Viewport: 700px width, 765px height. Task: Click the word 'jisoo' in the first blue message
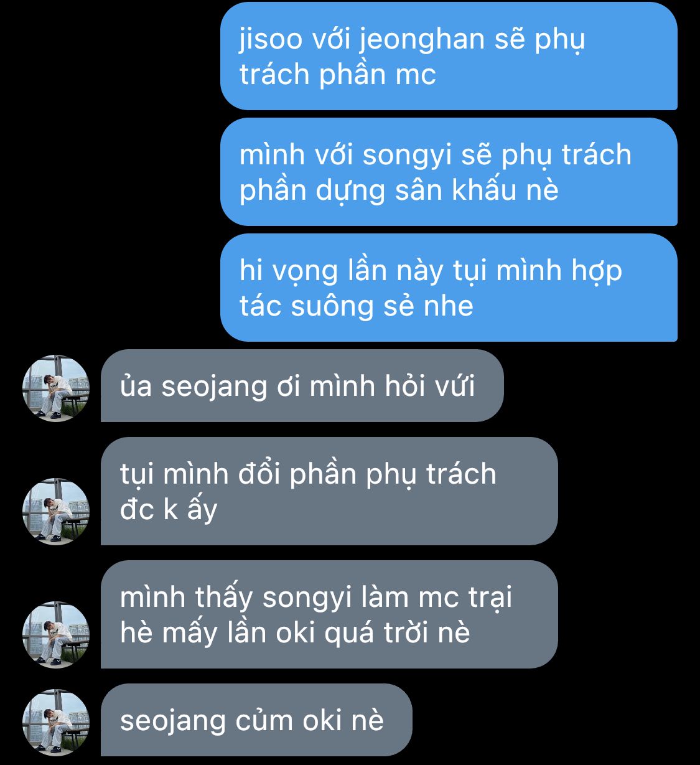pyautogui.click(x=271, y=40)
